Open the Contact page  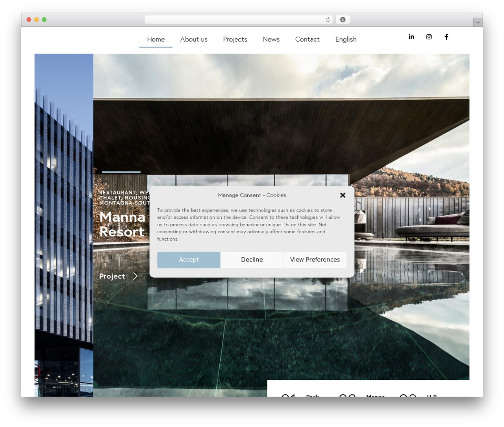(x=307, y=39)
